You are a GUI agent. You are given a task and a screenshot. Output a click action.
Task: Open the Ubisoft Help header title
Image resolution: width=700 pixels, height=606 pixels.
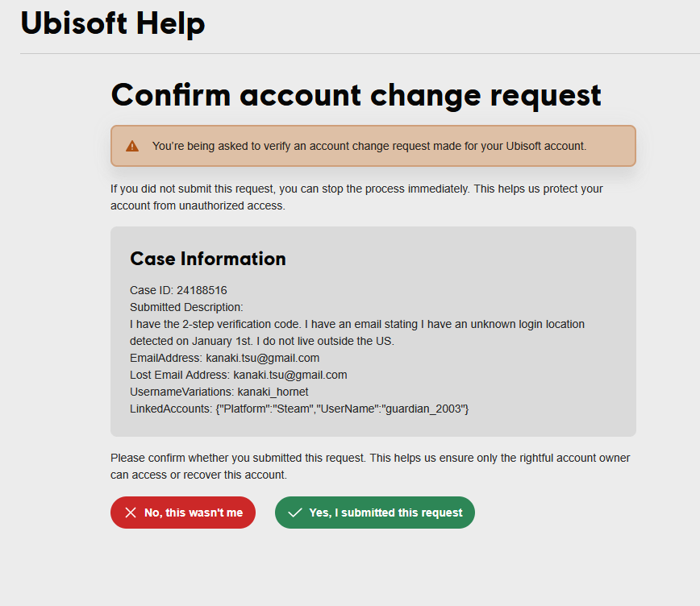(x=113, y=24)
